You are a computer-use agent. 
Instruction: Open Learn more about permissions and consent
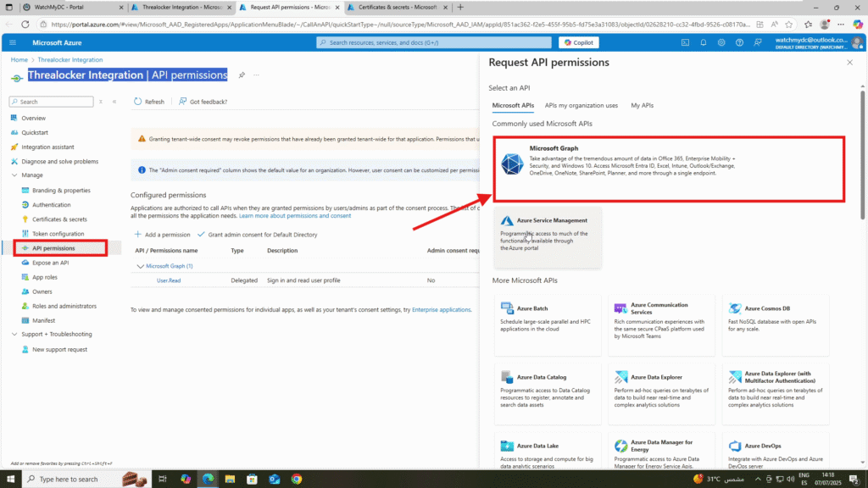[294, 216]
